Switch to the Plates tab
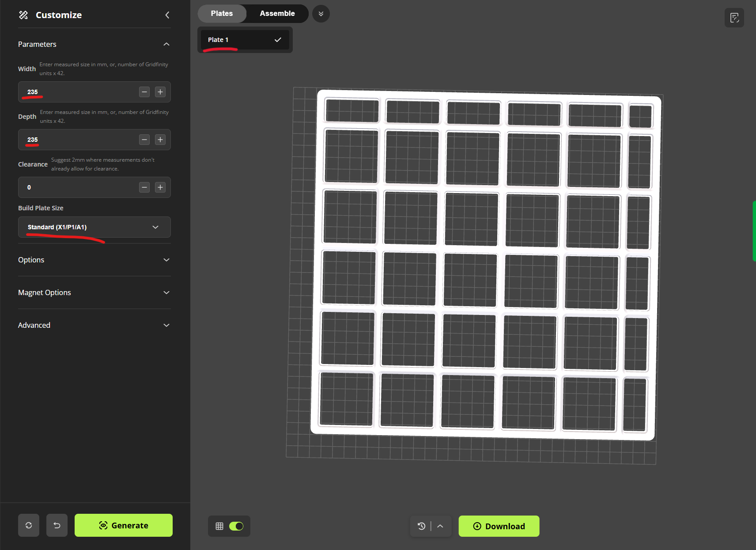Image resolution: width=756 pixels, height=550 pixels. click(222, 14)
